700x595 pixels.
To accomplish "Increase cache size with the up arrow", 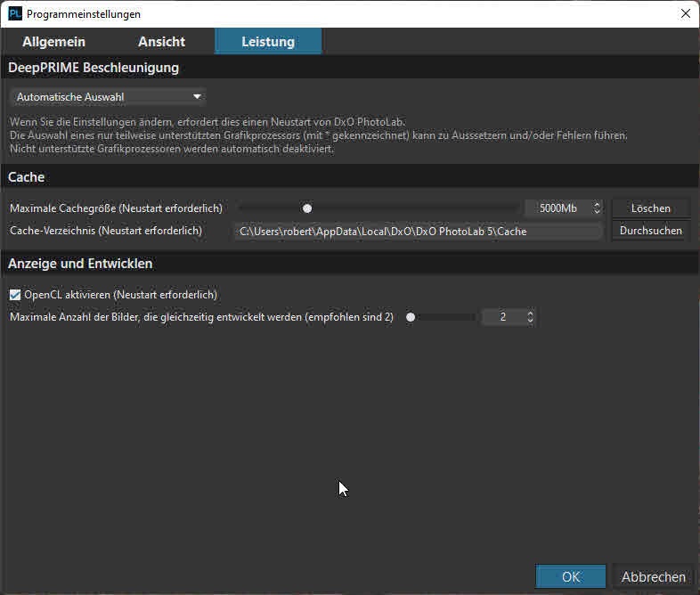I will pyautogui.click(x=597, y=204).
